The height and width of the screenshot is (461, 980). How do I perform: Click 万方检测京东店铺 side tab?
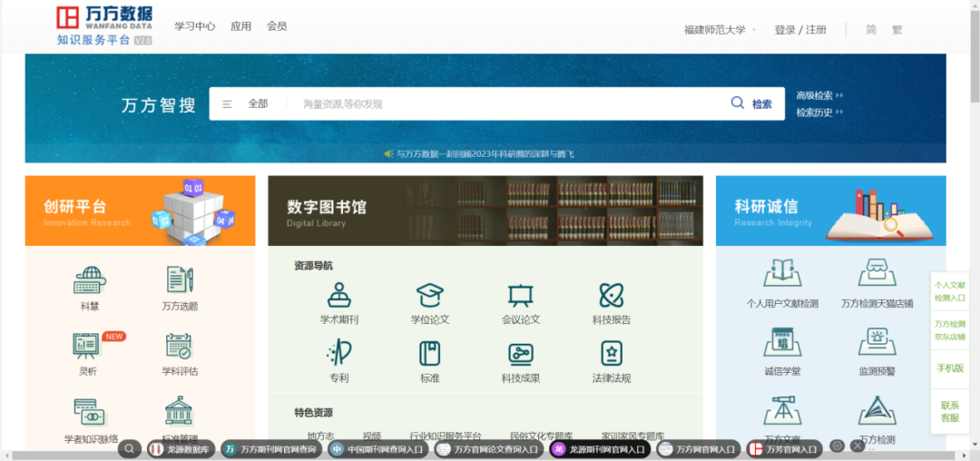pyautogui.click(x=949, y=329)
